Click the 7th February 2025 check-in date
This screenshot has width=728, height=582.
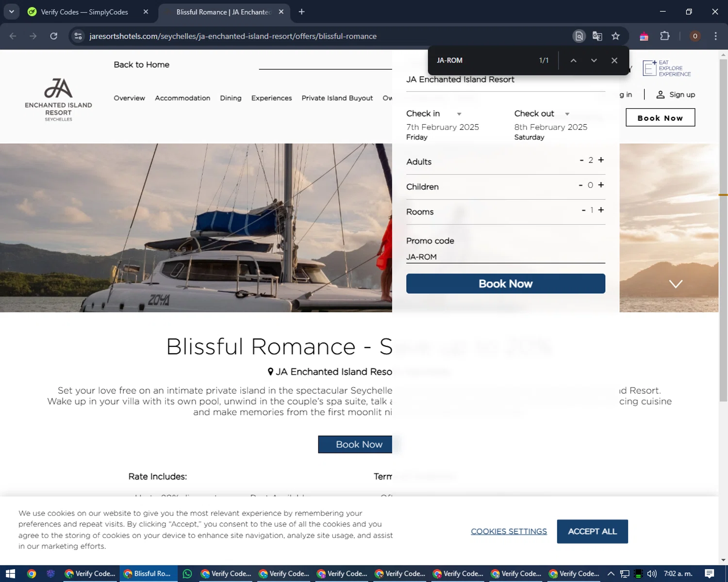click(443, 127)
